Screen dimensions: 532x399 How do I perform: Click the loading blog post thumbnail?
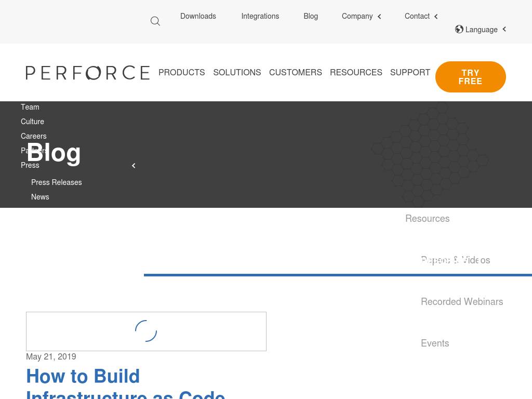146,331
